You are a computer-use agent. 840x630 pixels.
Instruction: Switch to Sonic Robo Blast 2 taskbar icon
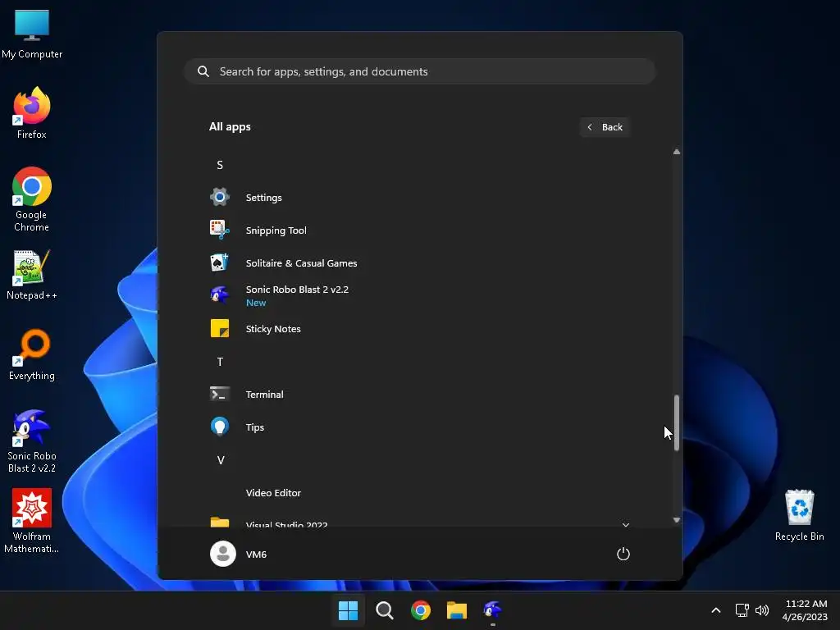pyautogui.click(x=492, y=610)
